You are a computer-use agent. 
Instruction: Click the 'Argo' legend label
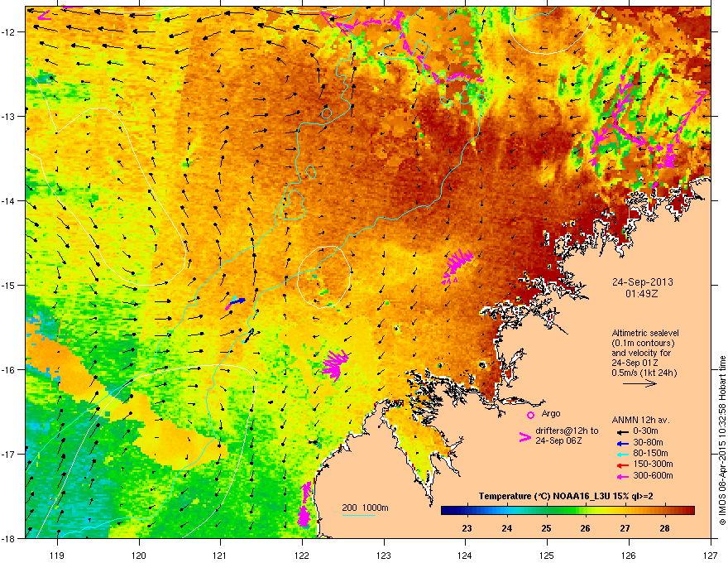[551, 413]
